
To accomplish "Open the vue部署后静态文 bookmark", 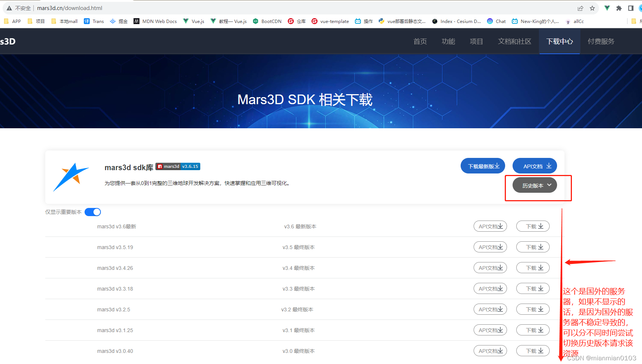I will click(x=402, y=21).
